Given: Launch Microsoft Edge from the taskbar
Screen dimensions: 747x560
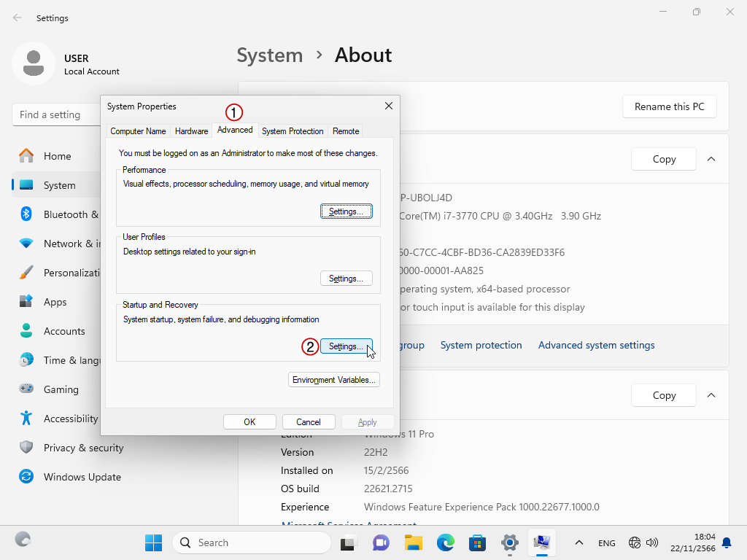Looking at the screenshot, I should [x=446, y=542].
